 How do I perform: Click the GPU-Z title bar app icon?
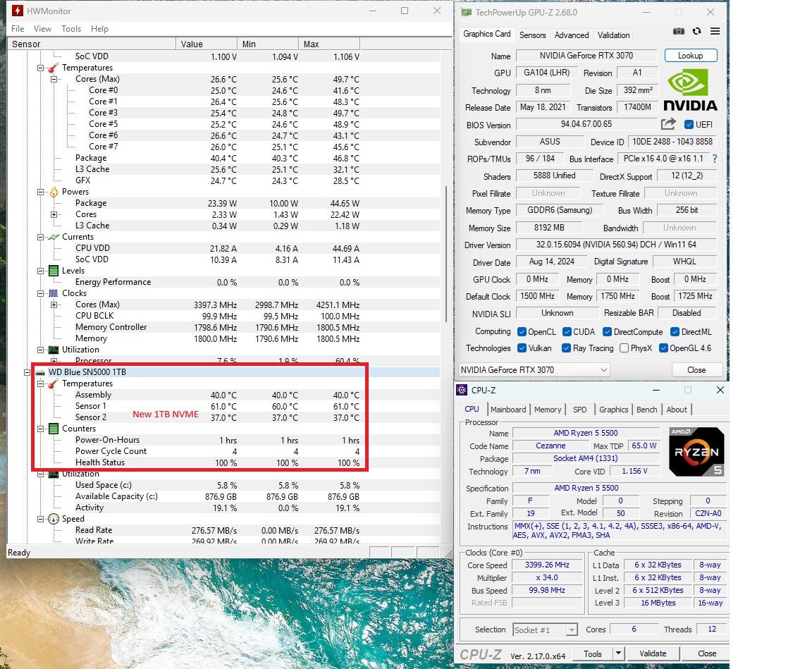pyautogui.click(x=467, y=12)
